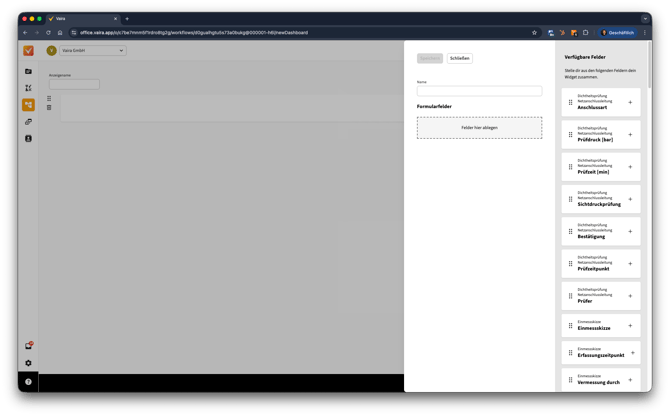Add the Bestätigung field with its plus icon
The width and height of the screenshot is (670, 416).
(630, 231)
